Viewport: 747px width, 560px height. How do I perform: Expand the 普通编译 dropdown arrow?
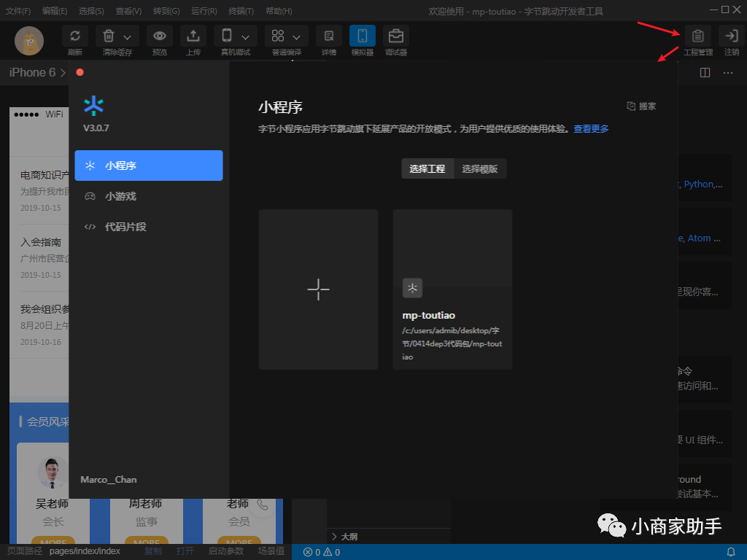296,37
